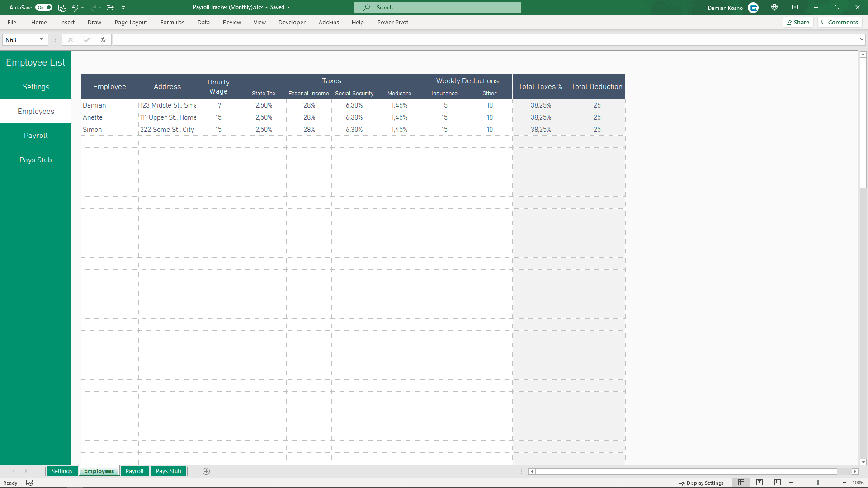Click the Damian Kosno account avatar
Screen dimensions: 868x488
click(753, 8)
